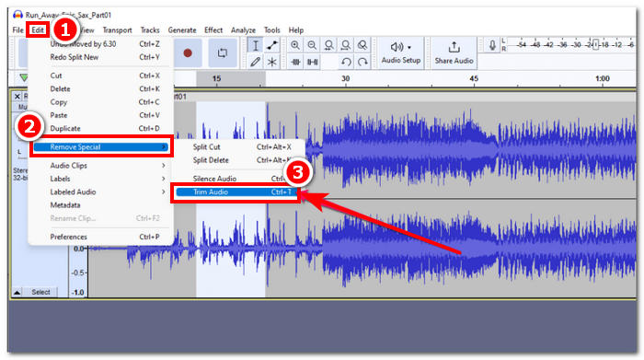This screenshot has height=360, width=644.
Task: Click the Redo arrow icon
Action: [362, 62]
